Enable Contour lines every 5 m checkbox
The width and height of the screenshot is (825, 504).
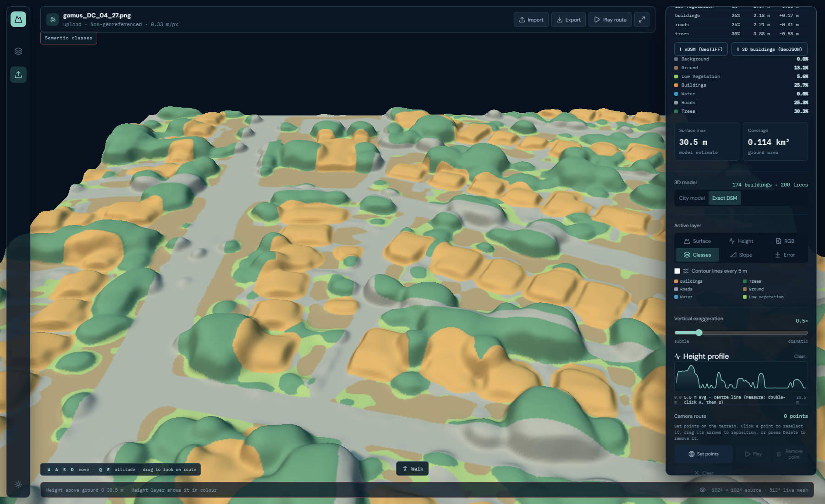tap(677, 271)
